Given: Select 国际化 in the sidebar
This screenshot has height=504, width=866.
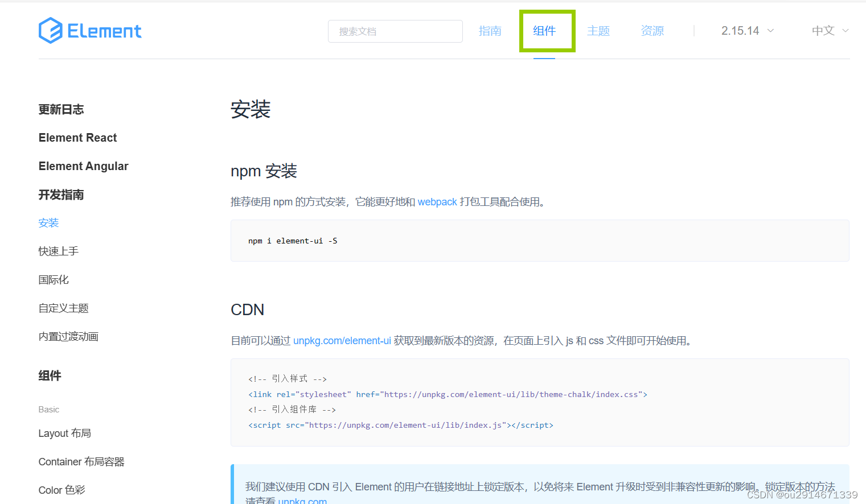Looking at the screenshot, I should click(54, 280).
